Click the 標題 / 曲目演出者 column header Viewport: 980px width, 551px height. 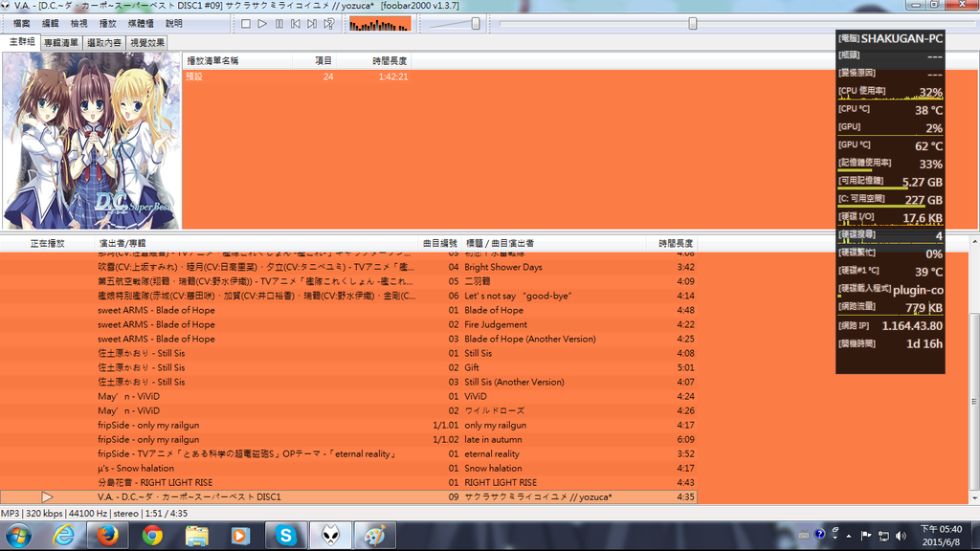coord(554,244)
